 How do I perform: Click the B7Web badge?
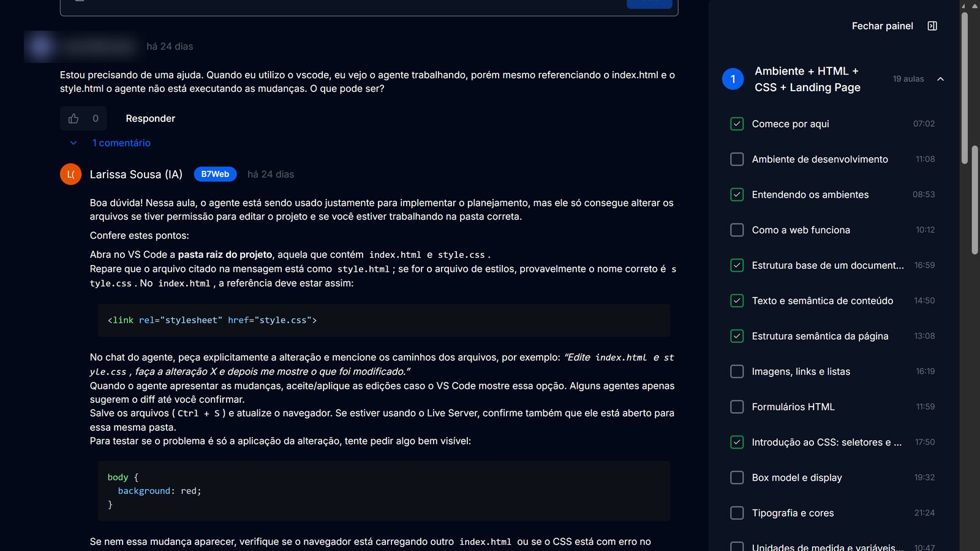pyautogui.click(x=215, y=174)
